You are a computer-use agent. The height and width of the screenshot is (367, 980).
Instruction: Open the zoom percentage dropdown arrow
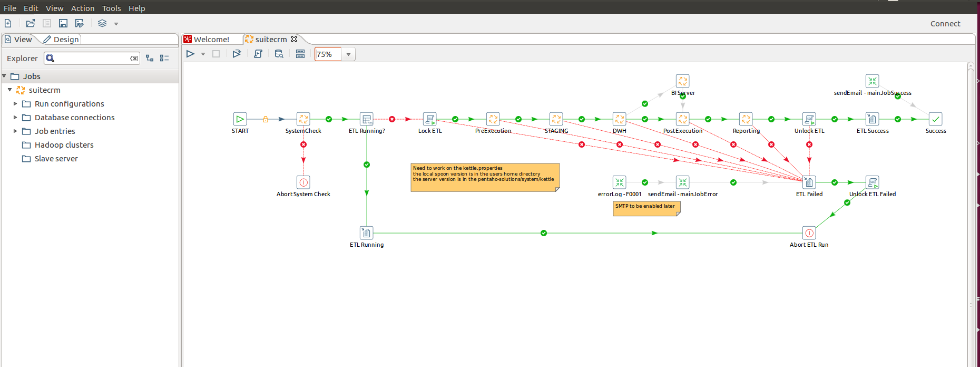(x=348, y=54)
